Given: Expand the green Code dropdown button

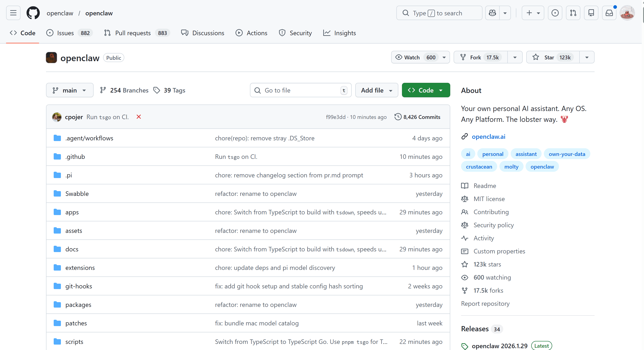Looking at the screenshot, I should click(426, 90).
